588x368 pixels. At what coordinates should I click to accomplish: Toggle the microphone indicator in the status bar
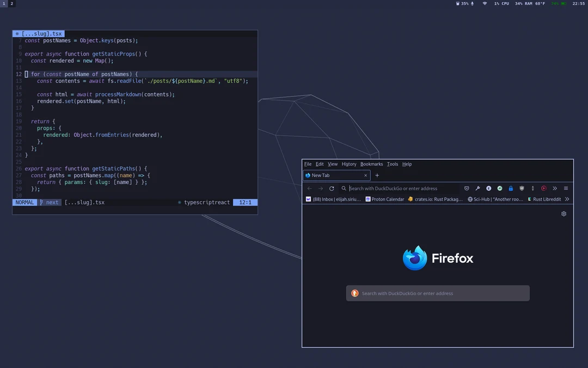(471, 3)
